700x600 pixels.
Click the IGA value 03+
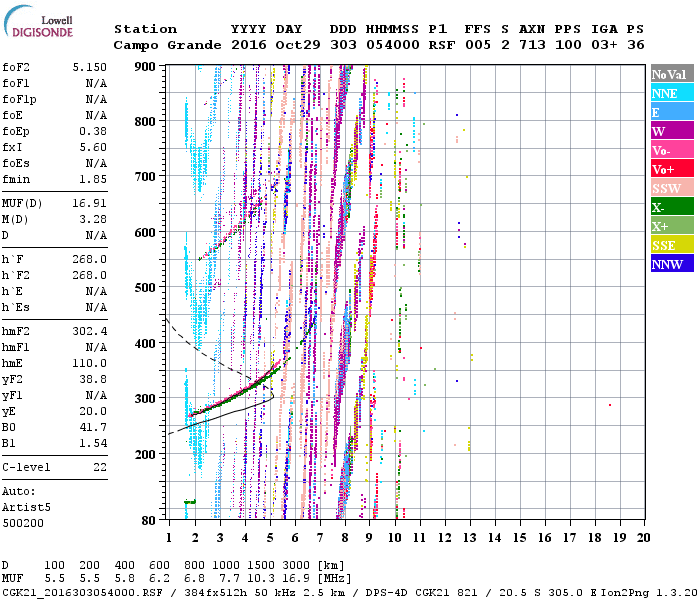(x=604, y=45)
